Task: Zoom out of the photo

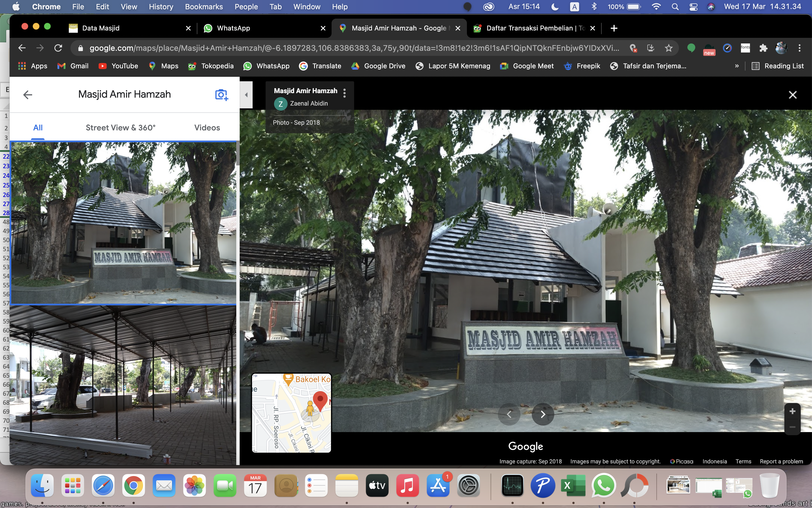Action: tap(792, 427)
